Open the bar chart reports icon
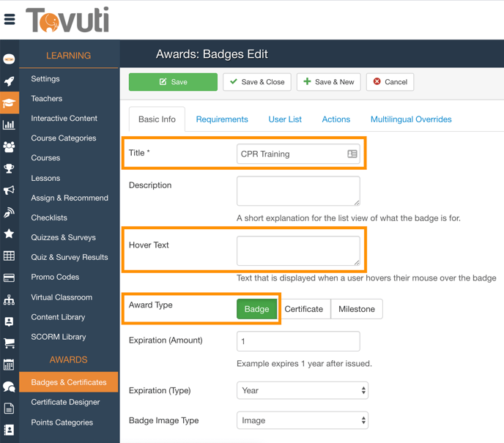 [x=9, y=125]
